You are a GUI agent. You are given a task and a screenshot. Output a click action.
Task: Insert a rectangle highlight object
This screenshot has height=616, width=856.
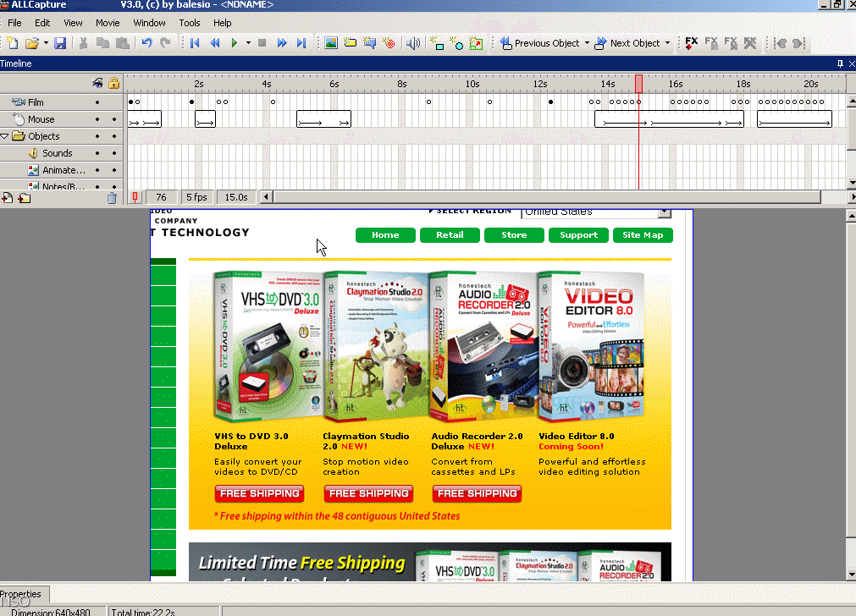437,43
